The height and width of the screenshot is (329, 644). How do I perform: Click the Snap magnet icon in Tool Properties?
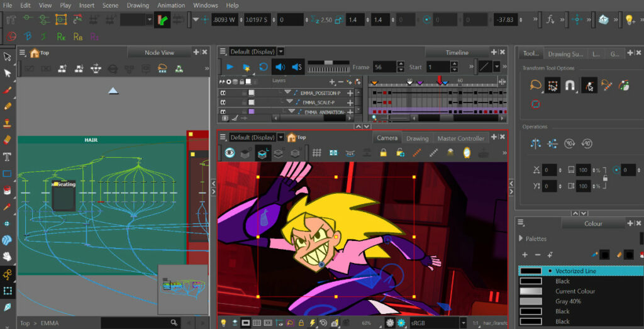[570, 85]
